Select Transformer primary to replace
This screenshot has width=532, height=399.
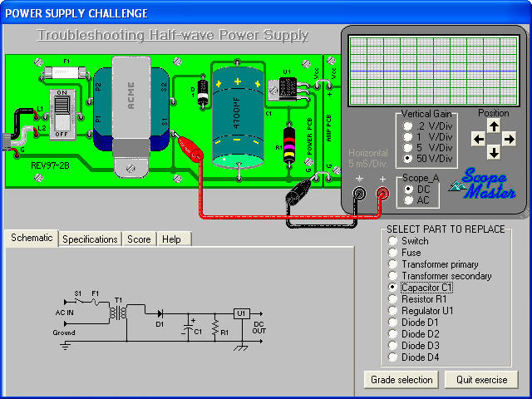click(433, 264)
